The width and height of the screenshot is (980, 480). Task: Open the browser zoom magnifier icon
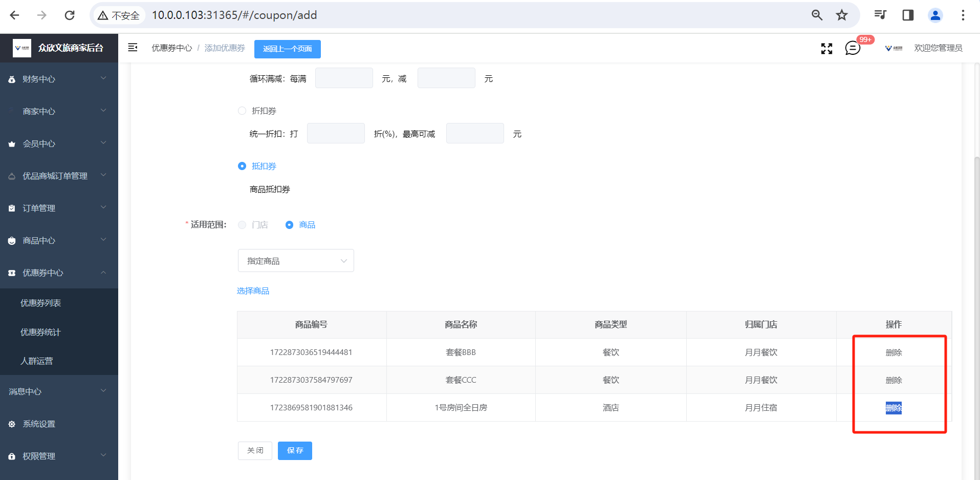817,15
